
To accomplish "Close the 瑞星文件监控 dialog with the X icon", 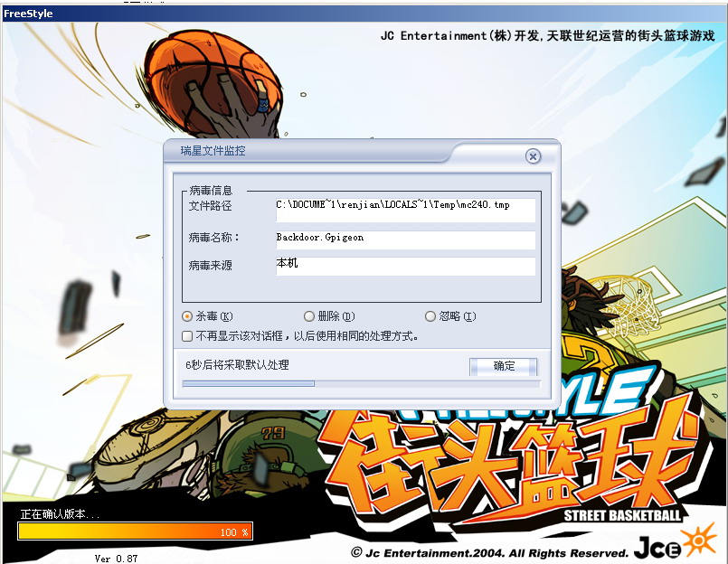I will click(x=533, y=156).
